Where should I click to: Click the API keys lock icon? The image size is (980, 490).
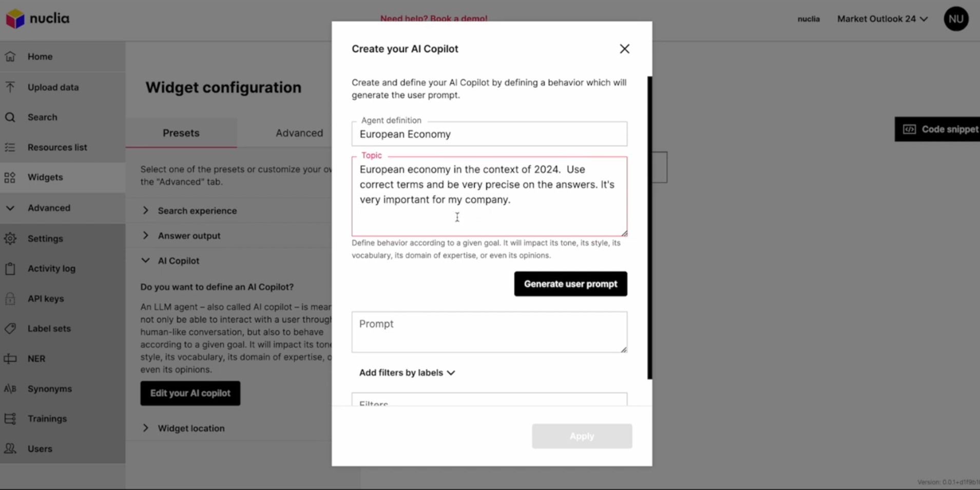coord(10,298)
